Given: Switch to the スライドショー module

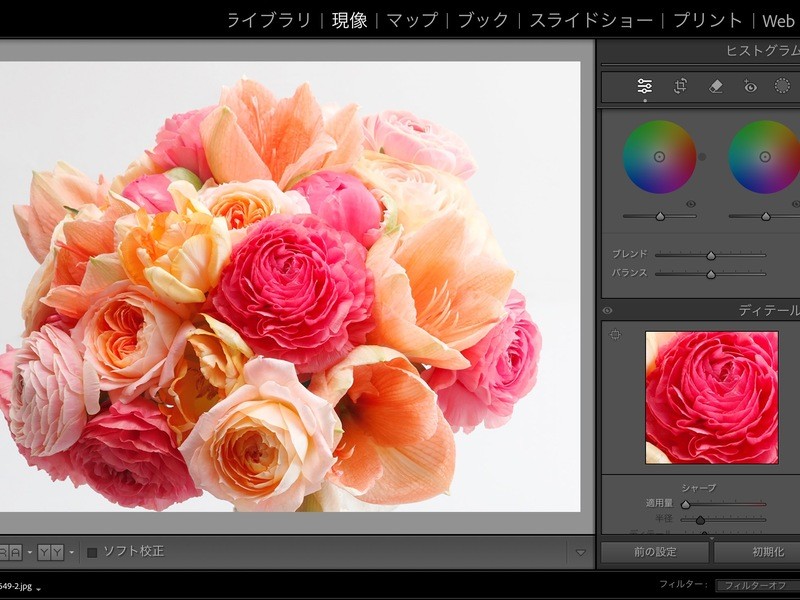Looking at the screenshot, I should pos(591,20).
